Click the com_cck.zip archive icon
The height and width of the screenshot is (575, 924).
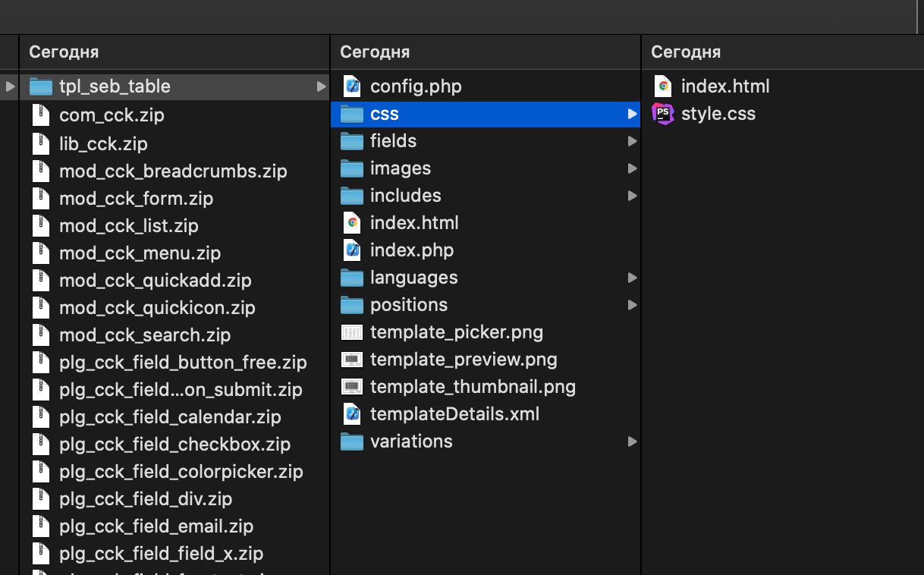tap(41, 115)
